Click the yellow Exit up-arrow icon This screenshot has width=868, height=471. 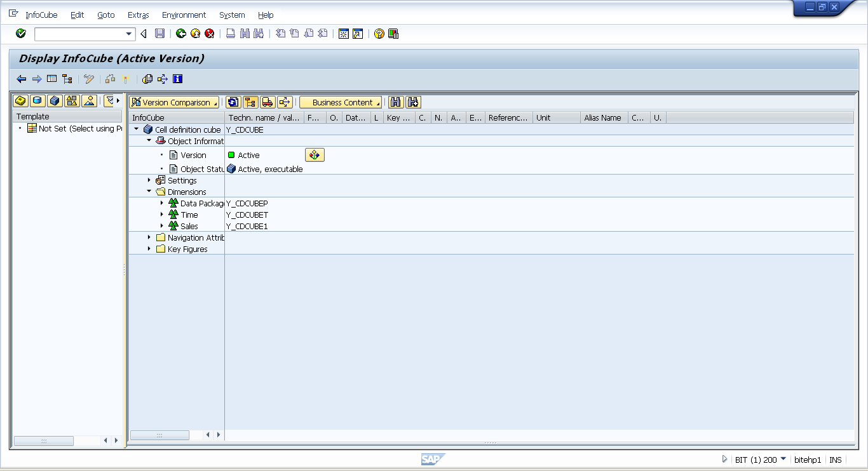[195, 34]
